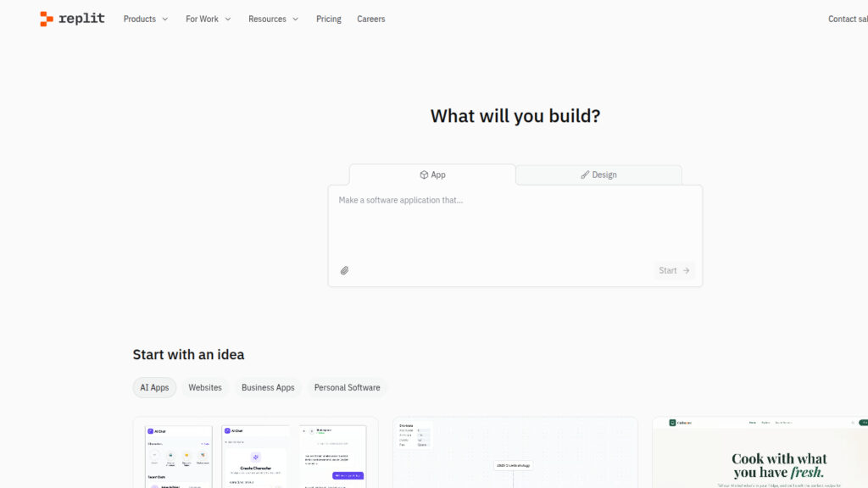
Task: Click the Contact sales link
Action: (x=847, y=19)
